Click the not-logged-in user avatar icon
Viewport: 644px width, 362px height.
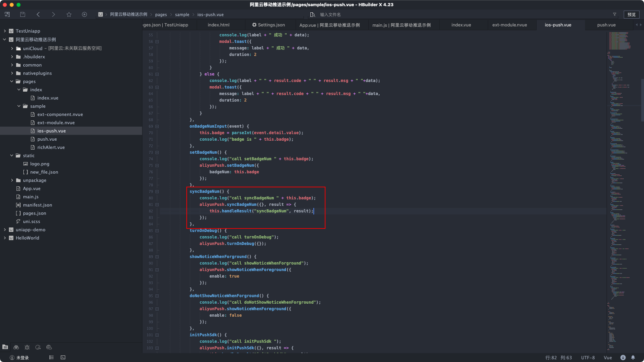12,358
